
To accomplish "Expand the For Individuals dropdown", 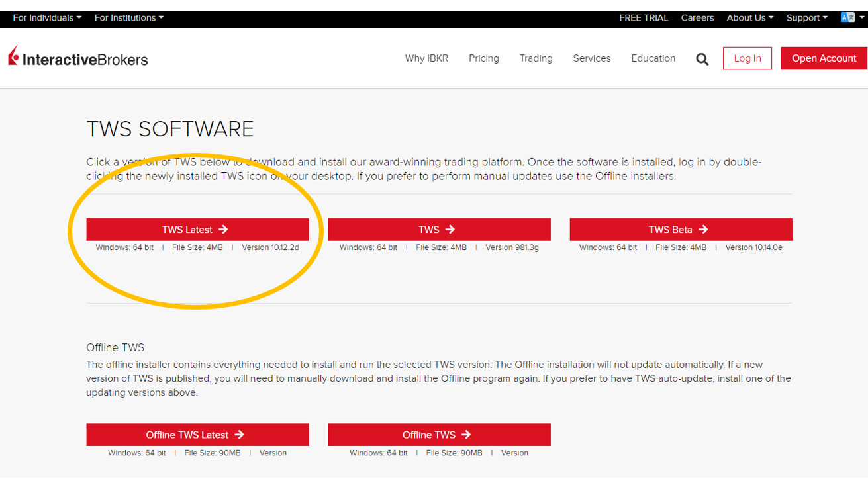I will 47,18.
